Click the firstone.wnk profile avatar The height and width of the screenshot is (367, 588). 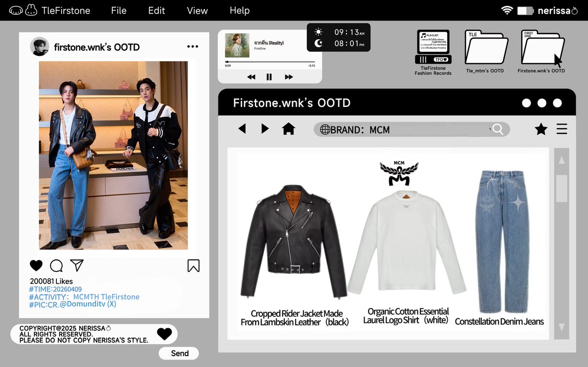39,47
